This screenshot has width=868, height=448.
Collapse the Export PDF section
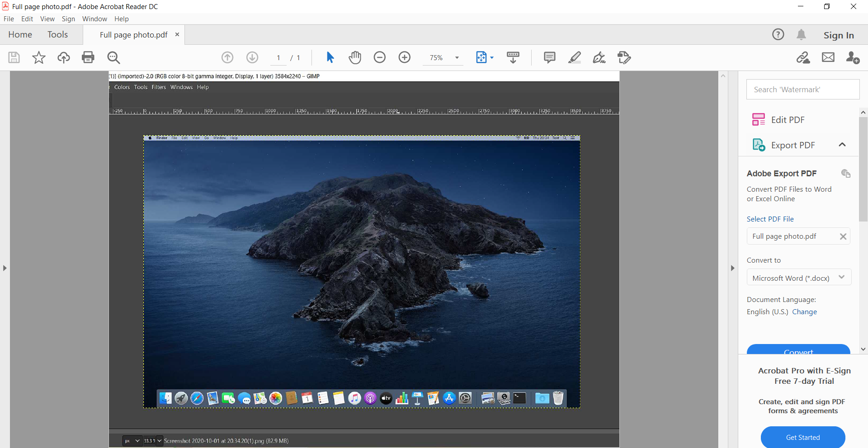click(842, 145)
